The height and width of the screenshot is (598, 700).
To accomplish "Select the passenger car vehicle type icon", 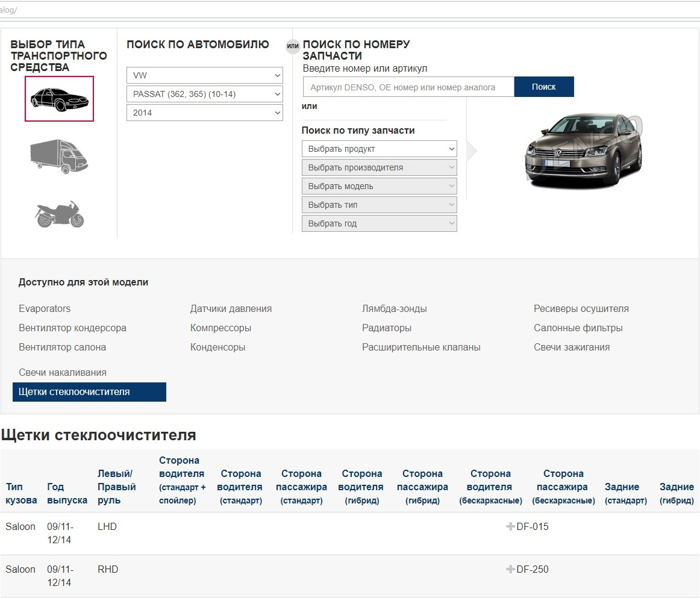I will (x=60, y=99).
